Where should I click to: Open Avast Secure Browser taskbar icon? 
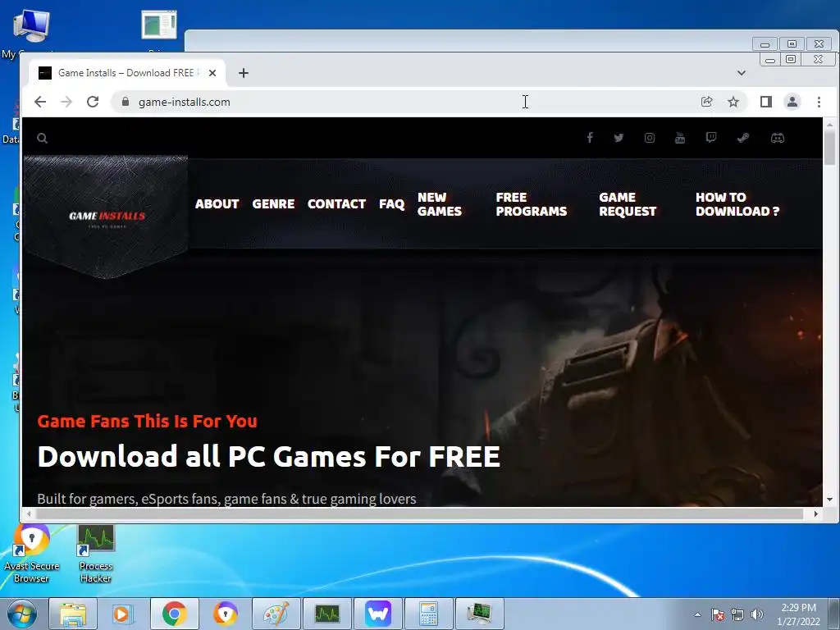225,614
